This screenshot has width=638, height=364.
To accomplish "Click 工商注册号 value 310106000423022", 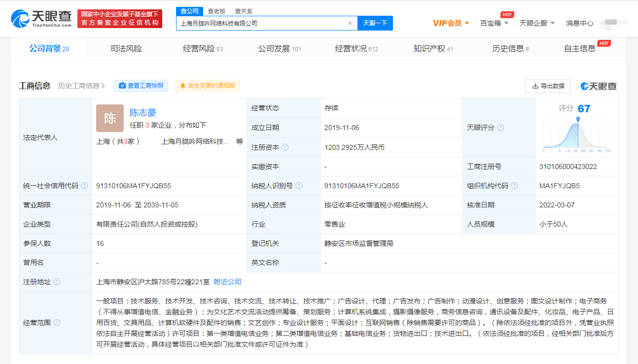I will 568,166.
